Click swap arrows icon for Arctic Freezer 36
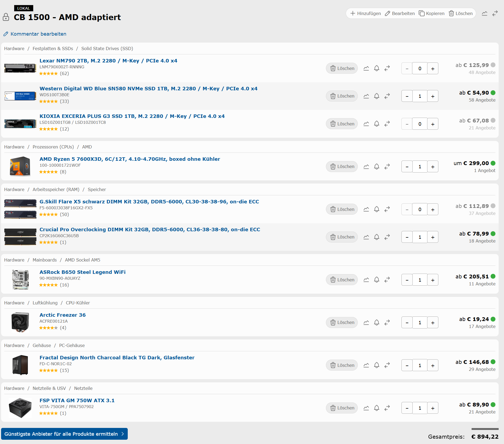Screen dimensions: 504x444 (x=387, y=322)
